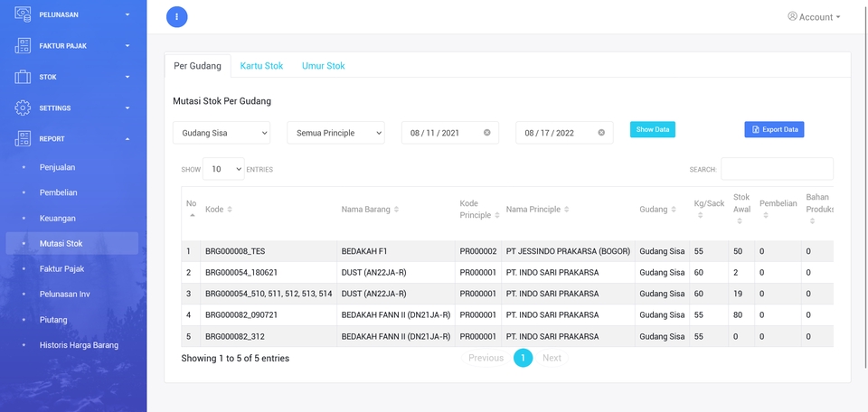This screenshot has width=868, height=412.
Task: Focus the table Search input field
Action: click(x=777, y=169)
